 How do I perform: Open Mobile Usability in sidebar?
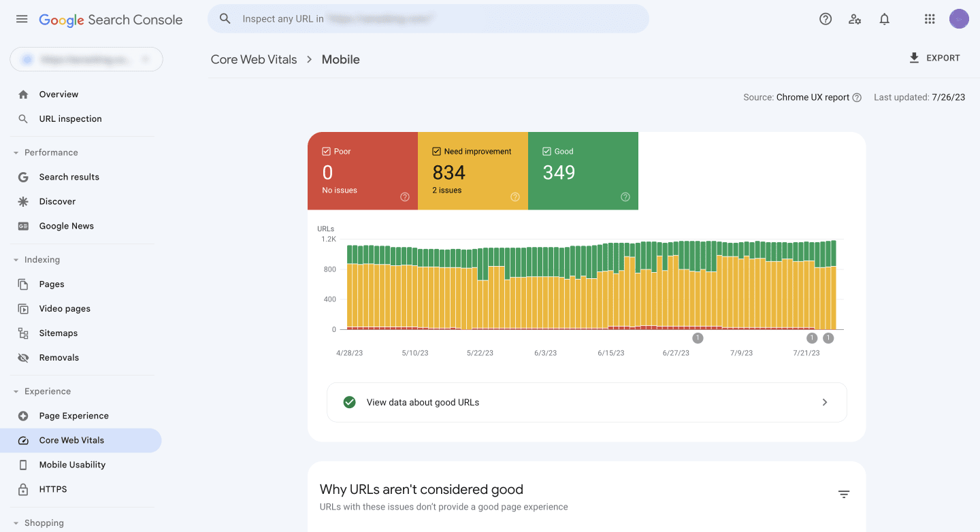click(x=72, y=465)
